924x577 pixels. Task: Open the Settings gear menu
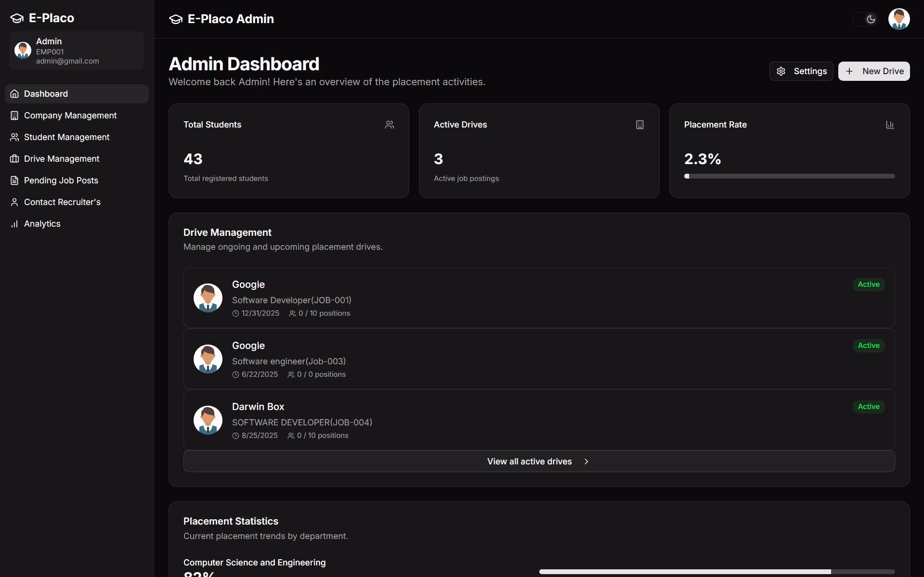point(801,71)
